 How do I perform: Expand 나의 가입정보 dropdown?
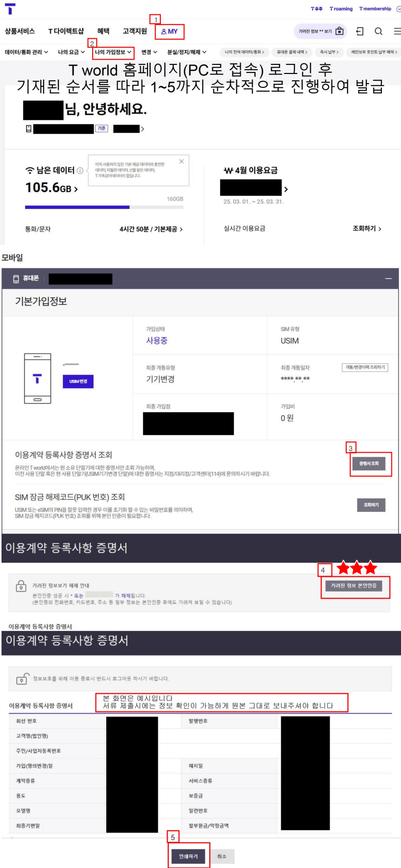click(113, 52)
